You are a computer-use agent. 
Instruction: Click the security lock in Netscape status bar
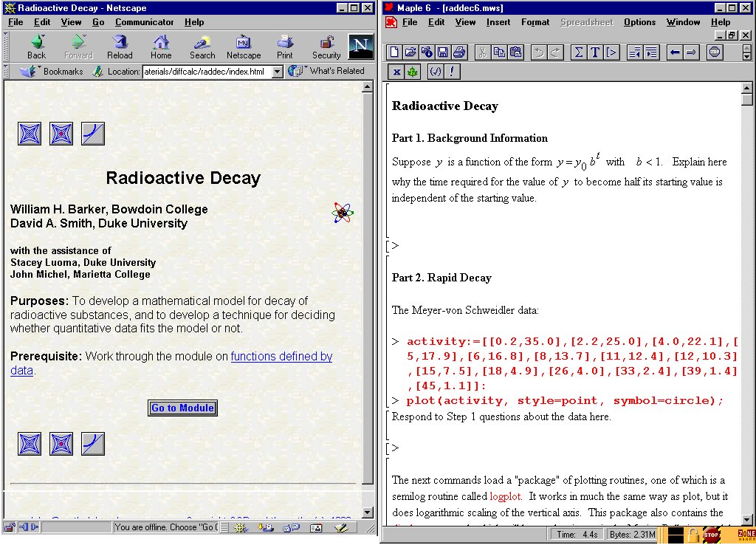(10, 527)
